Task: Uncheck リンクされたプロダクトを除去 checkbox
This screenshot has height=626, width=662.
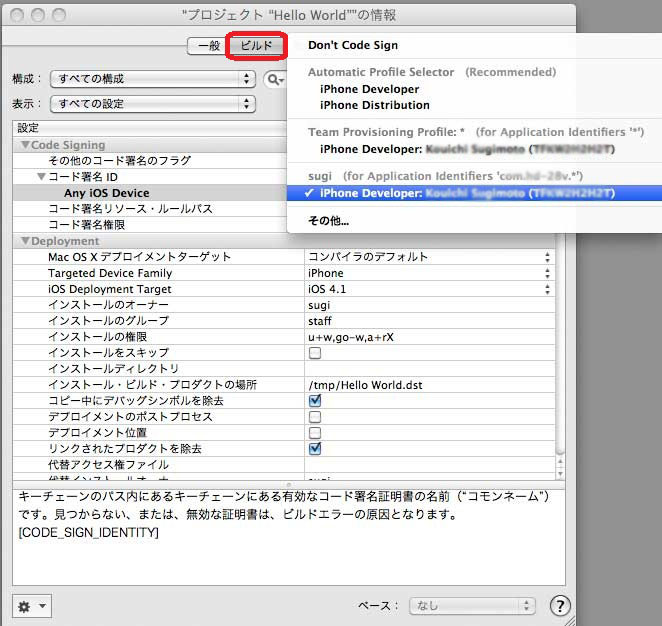Action: [315, 449]
